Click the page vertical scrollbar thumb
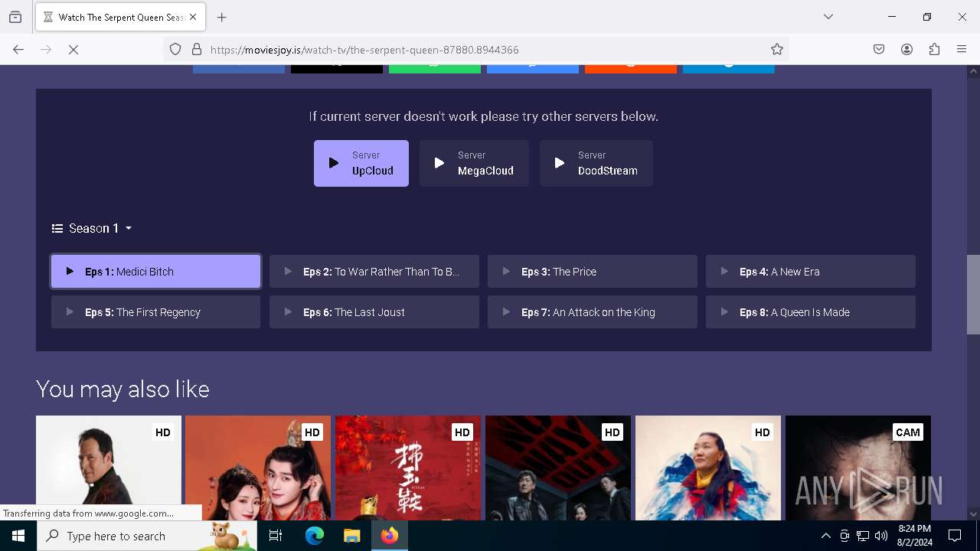980x551 pixels. pyautogui.click(x=973, y=295)
